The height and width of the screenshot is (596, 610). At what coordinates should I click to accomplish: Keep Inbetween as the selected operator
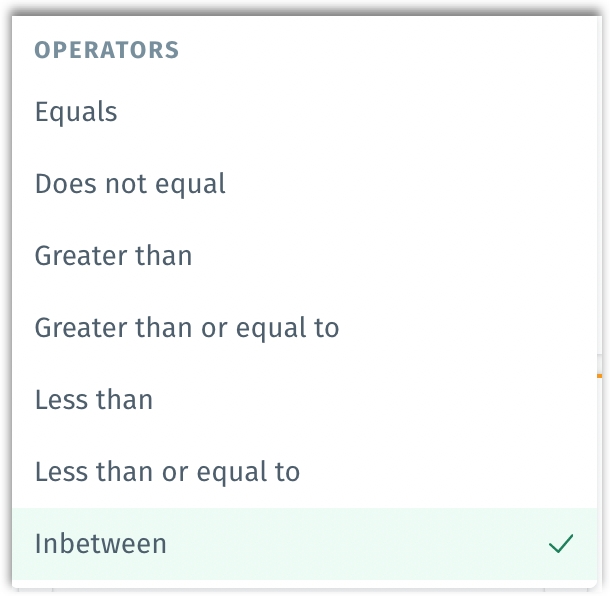click(x=101, y=544)
